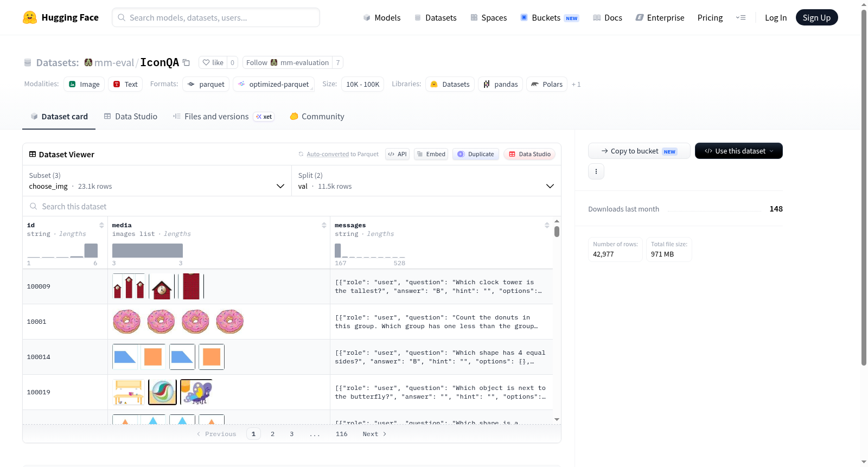The width and height of the screenshot is (868, 467).
Task: Copy dataset name with the copy icon
Action: [186, 62]
